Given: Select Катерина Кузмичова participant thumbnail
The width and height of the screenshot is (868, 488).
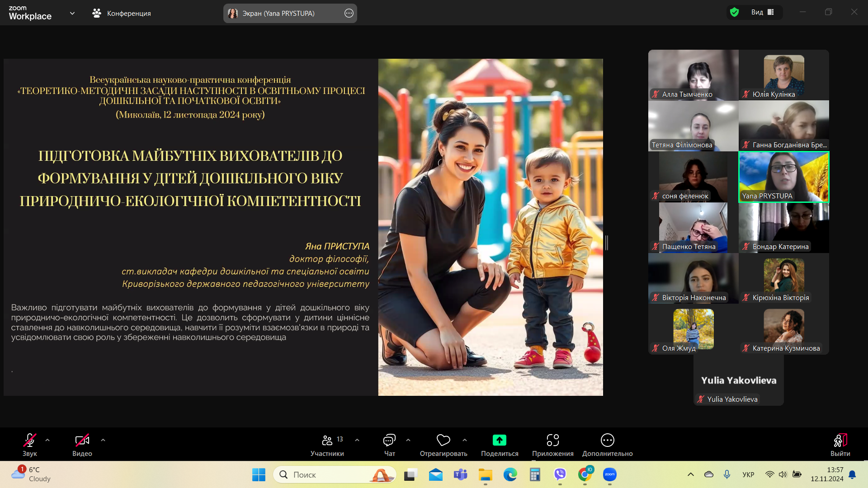Looking at the screenshot, I should pos(784,329).
